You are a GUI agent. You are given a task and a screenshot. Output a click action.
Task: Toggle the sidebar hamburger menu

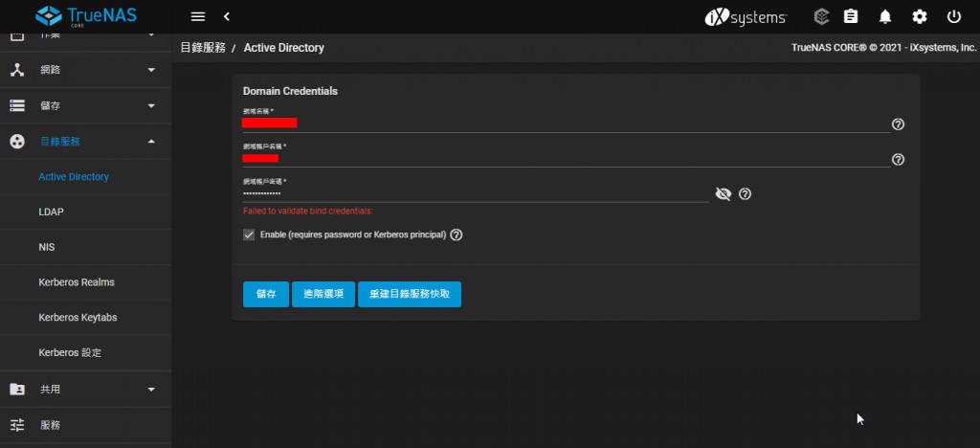(197, 17)
